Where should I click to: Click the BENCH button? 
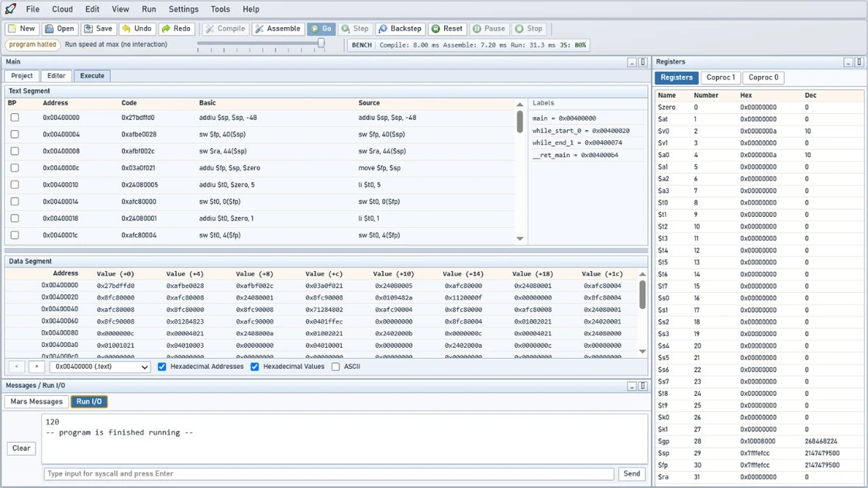[361, 45]
